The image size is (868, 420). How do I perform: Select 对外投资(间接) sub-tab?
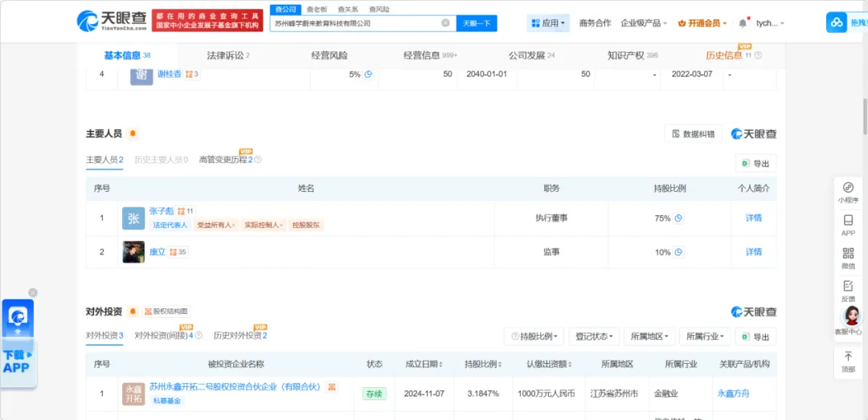(x=165, y=336)
